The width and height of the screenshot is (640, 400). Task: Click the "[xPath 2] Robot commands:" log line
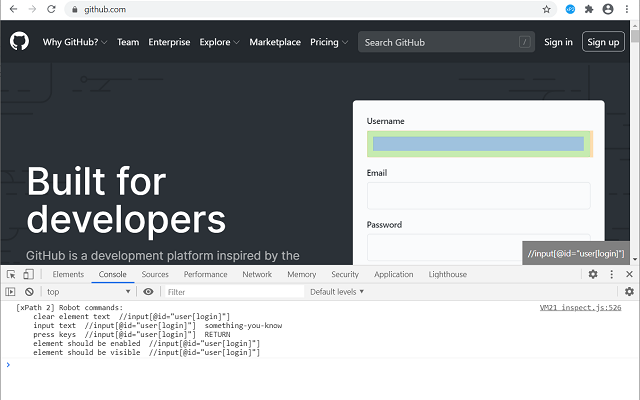point(69,307)
